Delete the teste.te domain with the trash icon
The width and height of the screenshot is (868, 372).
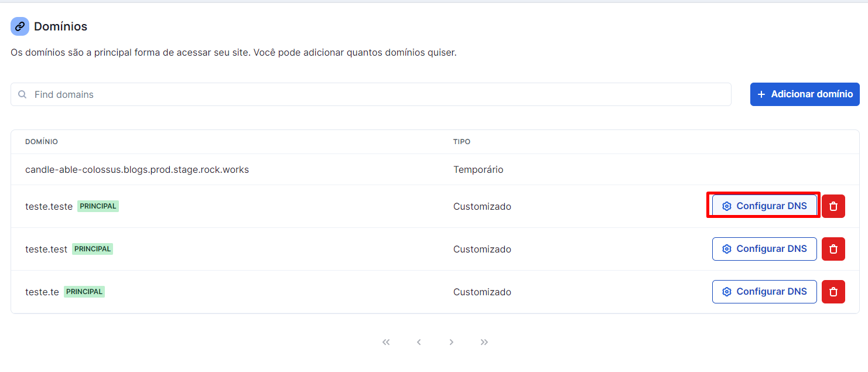click(833, 292)
